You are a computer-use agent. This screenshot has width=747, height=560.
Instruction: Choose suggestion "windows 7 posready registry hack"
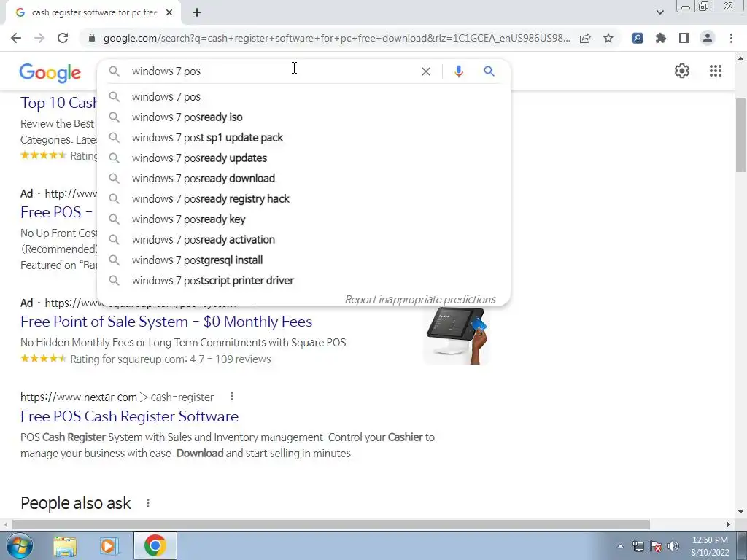click(x=303, y=199)
